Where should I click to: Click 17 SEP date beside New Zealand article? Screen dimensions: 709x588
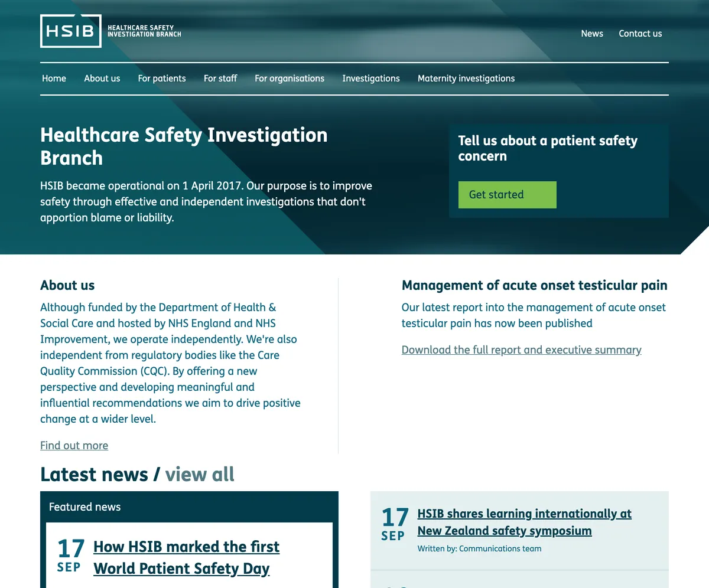click(395, 524)
